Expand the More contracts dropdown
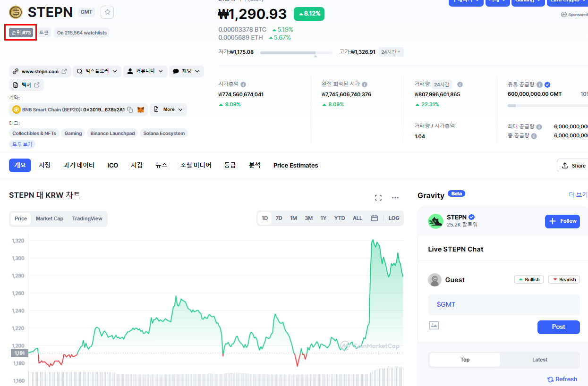 (168, 109)
